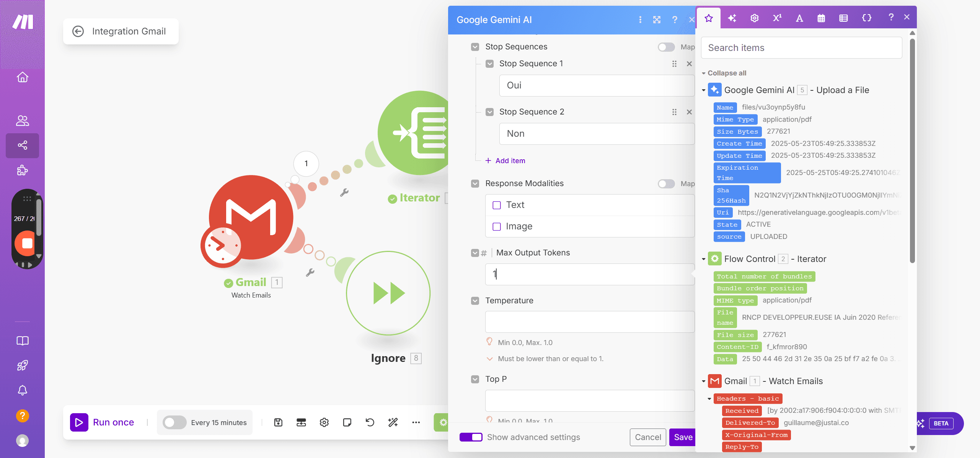The height and width of the screenshot is (458, 980).
Task: Toggle the Every 15 minutes schedule switch
Action: tap(174, 422)
